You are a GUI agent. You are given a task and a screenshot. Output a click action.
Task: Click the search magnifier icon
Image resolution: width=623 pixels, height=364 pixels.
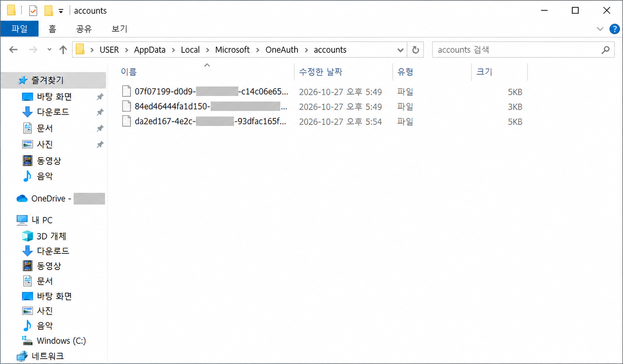606,50
